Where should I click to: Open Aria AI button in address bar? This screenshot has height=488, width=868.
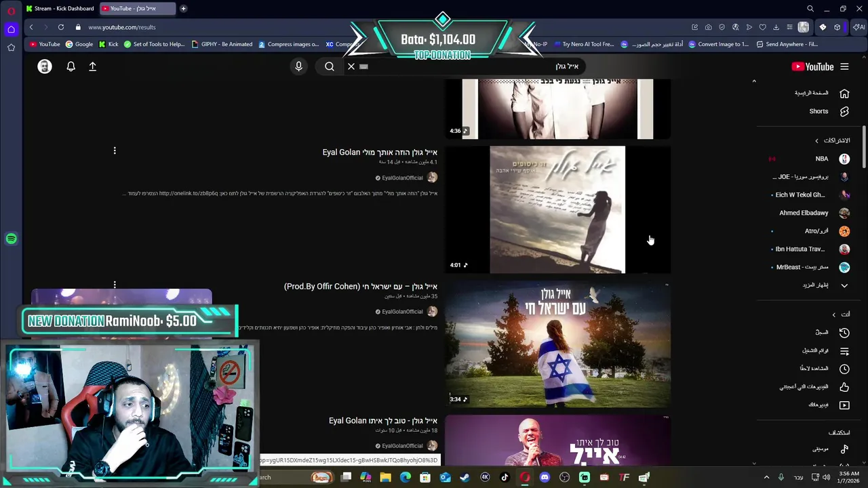859,27
